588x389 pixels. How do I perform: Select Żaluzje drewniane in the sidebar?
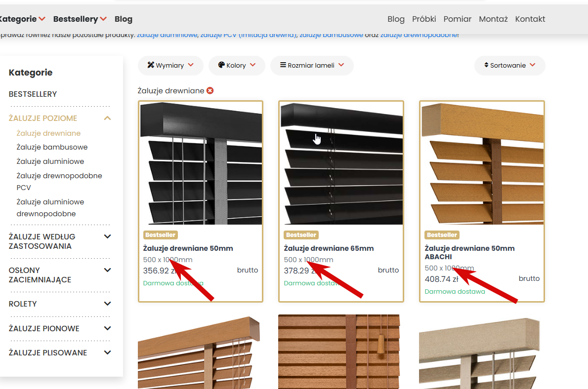pos(48,133)
